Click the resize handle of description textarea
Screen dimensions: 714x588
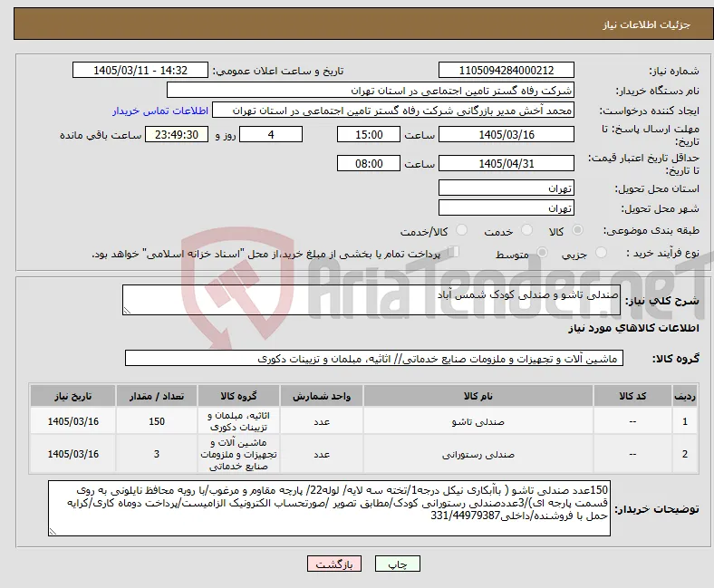pyautogui.click(x=127, y=310)
